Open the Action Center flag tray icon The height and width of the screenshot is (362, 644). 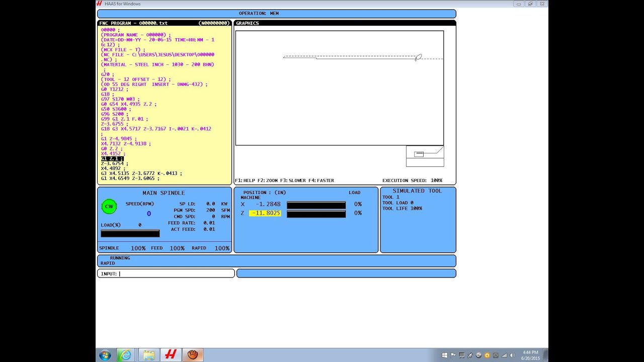(453, 355)
